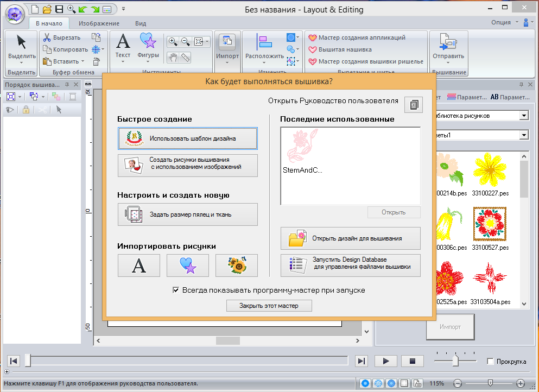Select the Pan hand tool
Screen dimensions: 539x392
click(173, 58)
